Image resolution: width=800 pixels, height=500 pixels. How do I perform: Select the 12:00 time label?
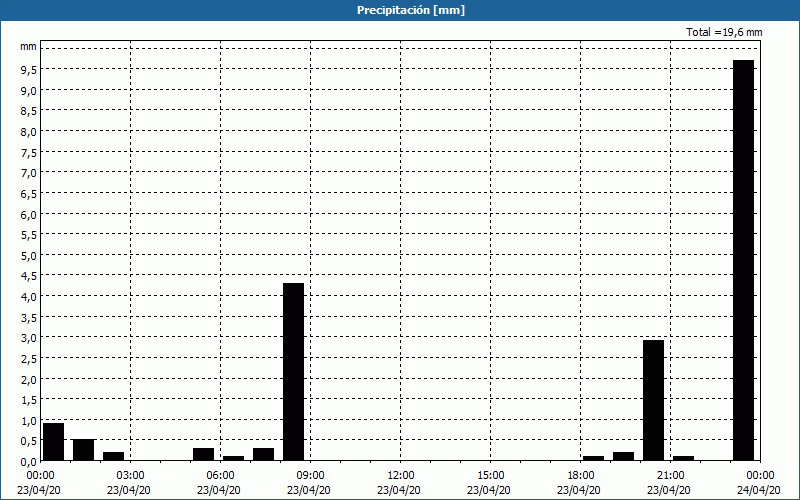point(401,476)
